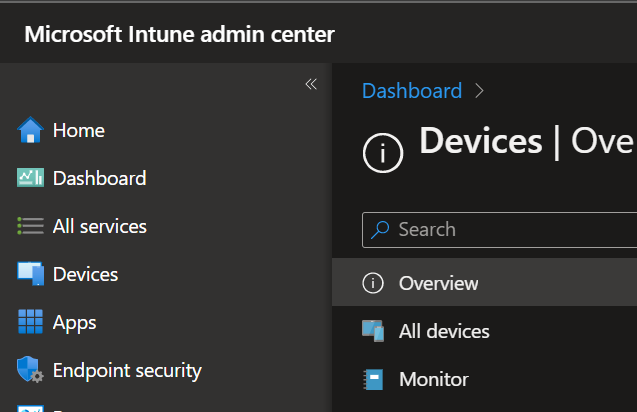Click the Dashboard chart icon in sidebar

(x=30, y=178)
